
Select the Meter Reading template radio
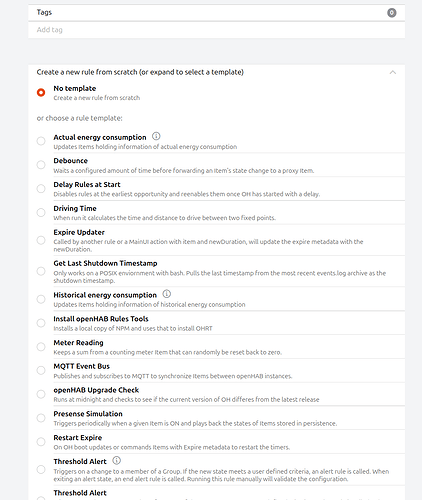[41, 347]
